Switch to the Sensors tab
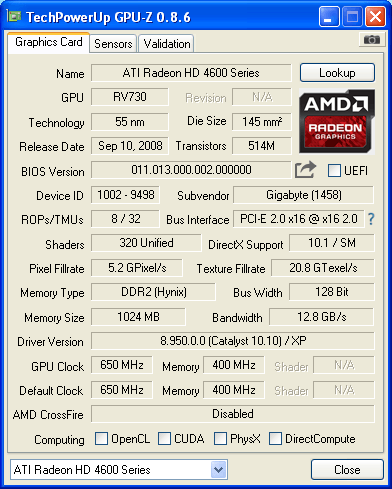Screen dimensions: 392x489 click(x=113, y=44)
